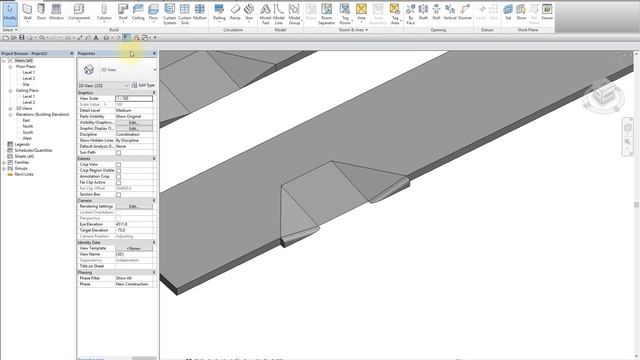Open the Model Group tool
Screen dimensions: 640x360
[x=294, y=14]
